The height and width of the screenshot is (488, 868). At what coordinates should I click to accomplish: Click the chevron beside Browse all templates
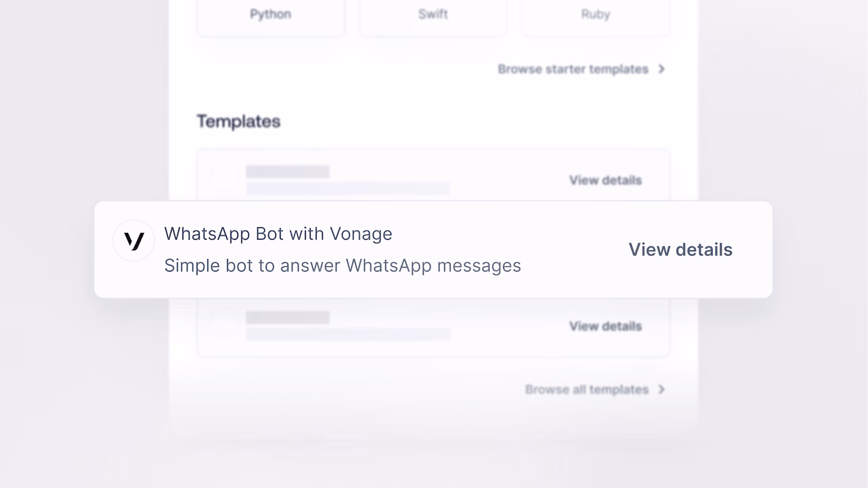(x=662, y=390)
